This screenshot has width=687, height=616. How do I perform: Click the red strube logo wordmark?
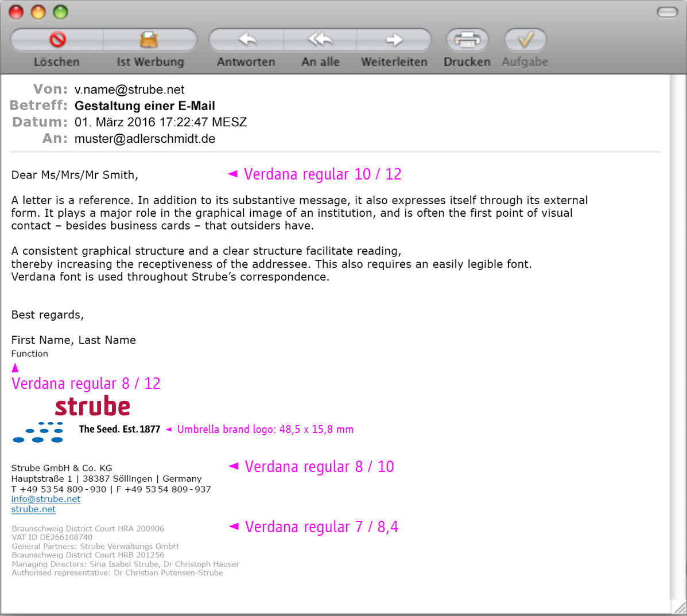coord(92,407)
